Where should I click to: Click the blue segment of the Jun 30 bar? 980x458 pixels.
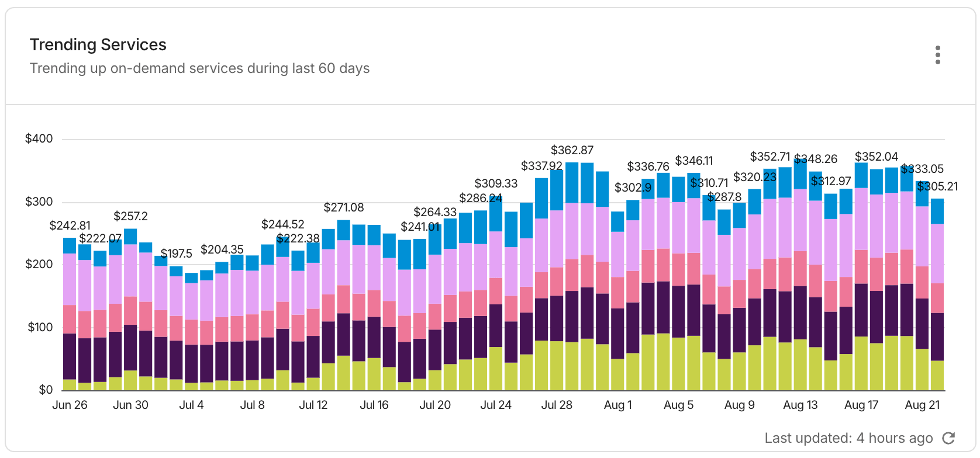tap(130, 237)
